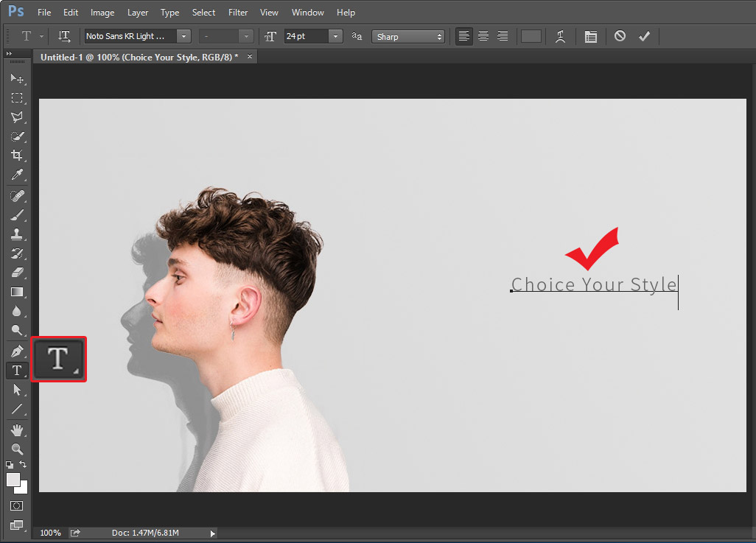Click the Doc: 1.47M/6.81M status readout

[145, 533]
